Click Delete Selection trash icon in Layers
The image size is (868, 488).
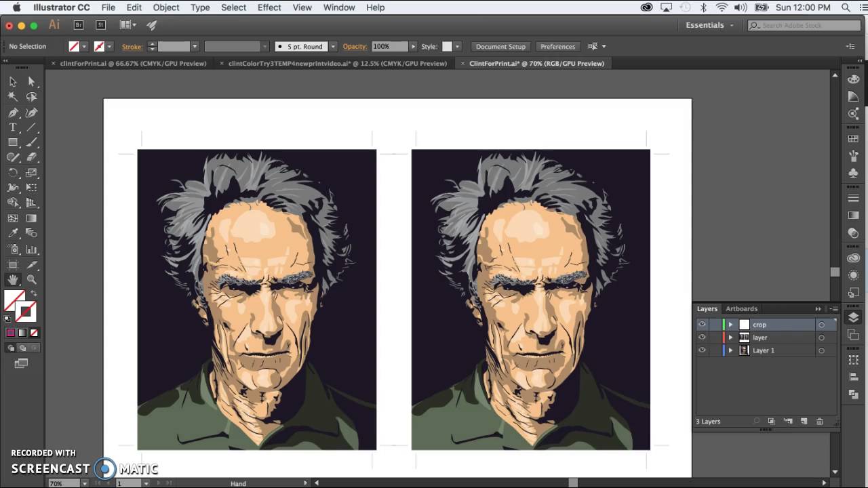tap(819, 422)
